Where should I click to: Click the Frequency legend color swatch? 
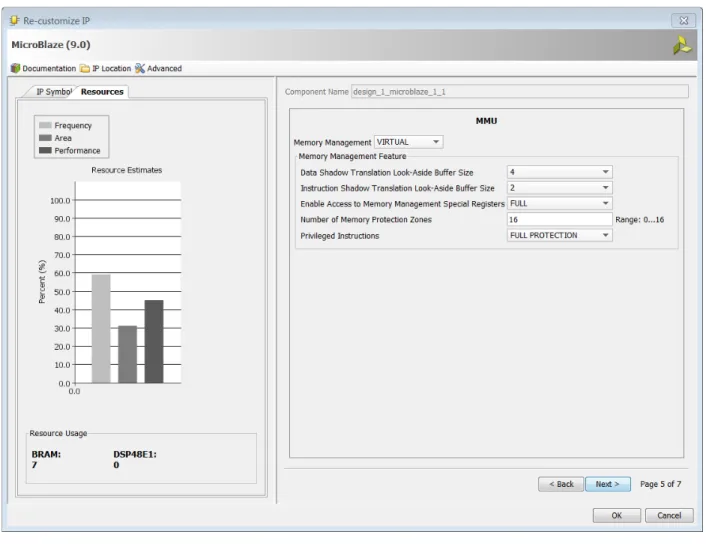(45, 125)
